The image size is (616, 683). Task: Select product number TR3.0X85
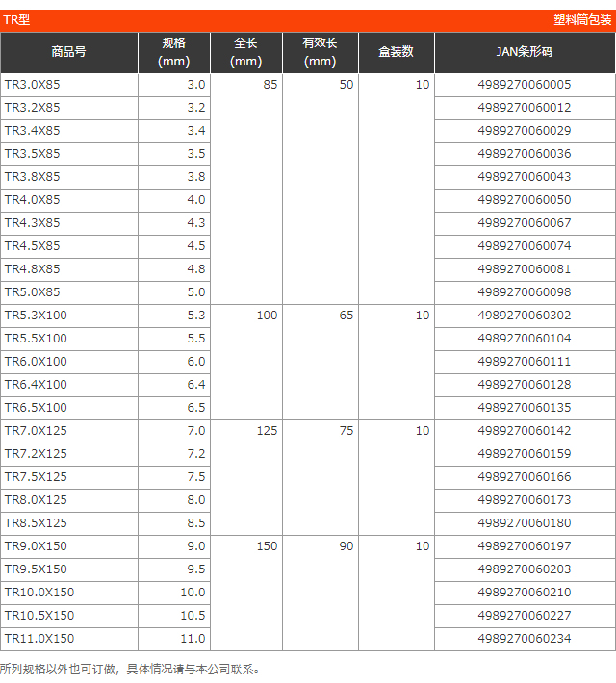[x=32, y=85]
